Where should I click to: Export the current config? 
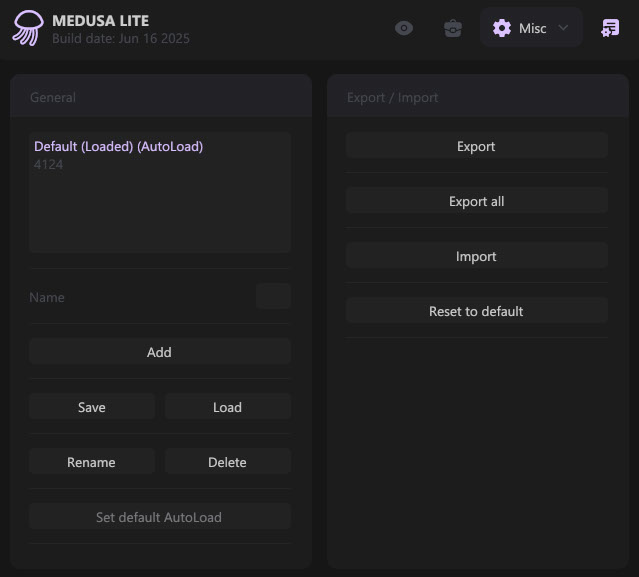pyautogui.click(x=476, y=146)
